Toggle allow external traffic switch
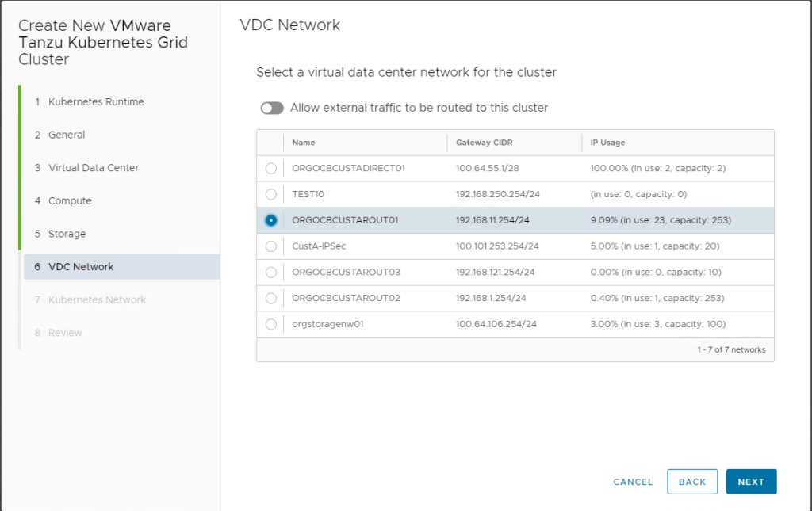812x511 pixels. pos(272,108)
